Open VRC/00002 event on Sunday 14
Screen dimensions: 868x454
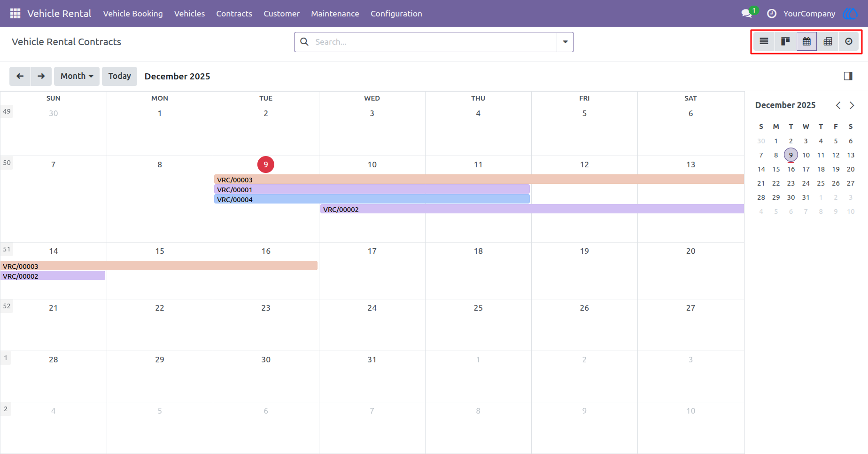tap(53, 276)
